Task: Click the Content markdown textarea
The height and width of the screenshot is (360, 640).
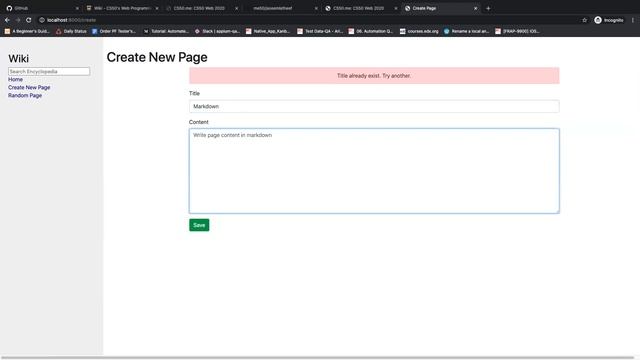Action: tap(374, 171)
